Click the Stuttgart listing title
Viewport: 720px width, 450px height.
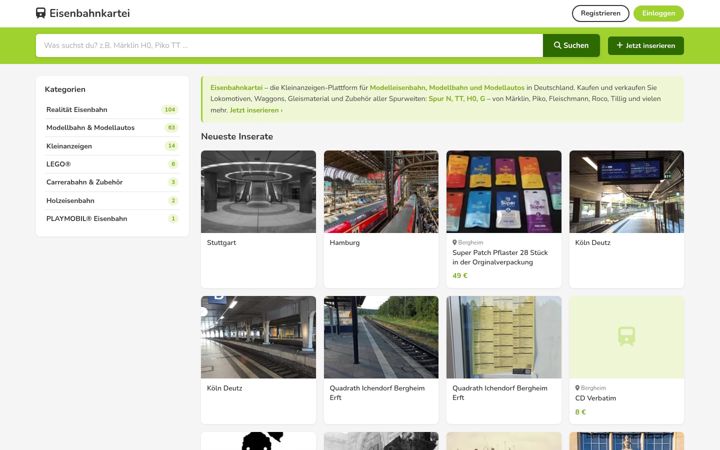pos(221,242)
